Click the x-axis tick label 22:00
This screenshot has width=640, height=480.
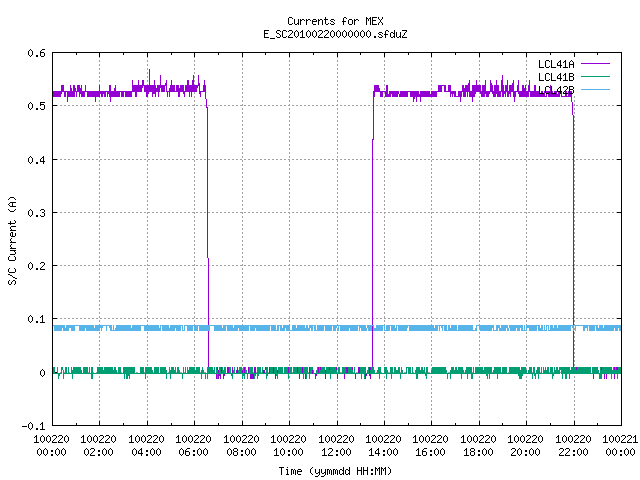tap(573, 453)
